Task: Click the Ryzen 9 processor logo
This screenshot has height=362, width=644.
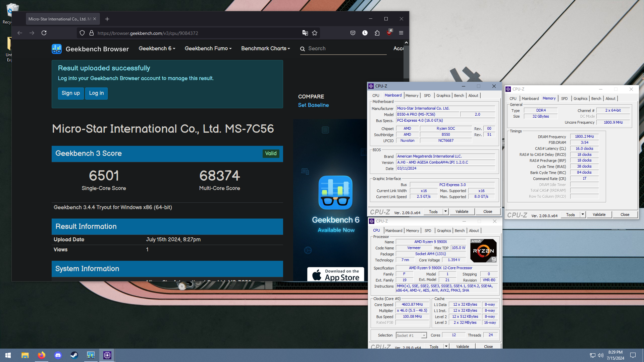Action: pos(483,251)
